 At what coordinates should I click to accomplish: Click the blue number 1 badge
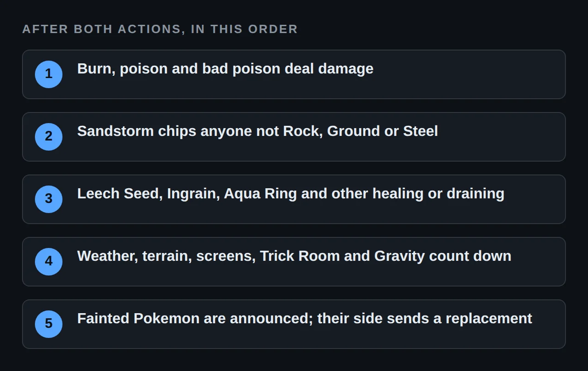(x=49, y=74)
